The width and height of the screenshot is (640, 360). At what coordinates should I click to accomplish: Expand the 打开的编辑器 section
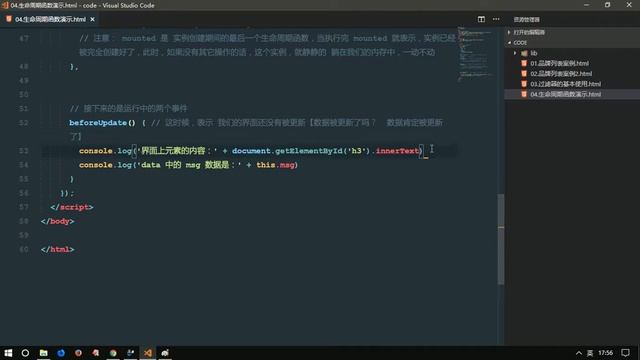tap(529, 32)
